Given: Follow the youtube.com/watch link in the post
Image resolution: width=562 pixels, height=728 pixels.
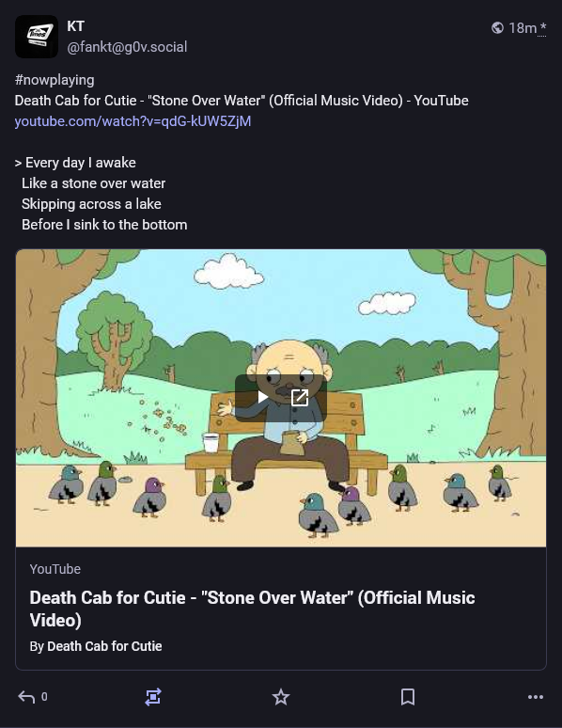Looking at the screenshot, I should [133, 121].
